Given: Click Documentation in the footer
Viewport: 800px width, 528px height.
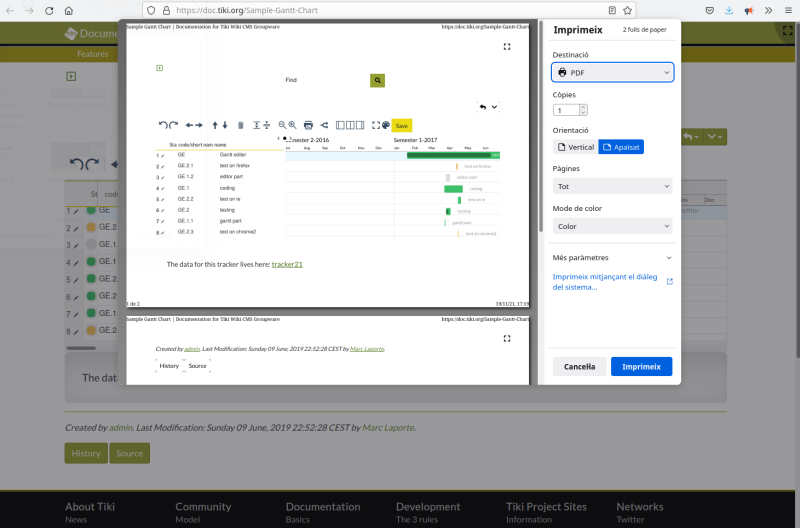Looking at the screenshot, I should coord(323,507).
